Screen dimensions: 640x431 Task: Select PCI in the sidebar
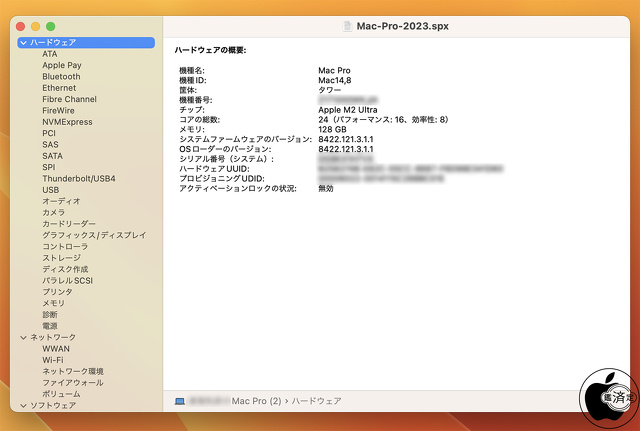(49, 133)
